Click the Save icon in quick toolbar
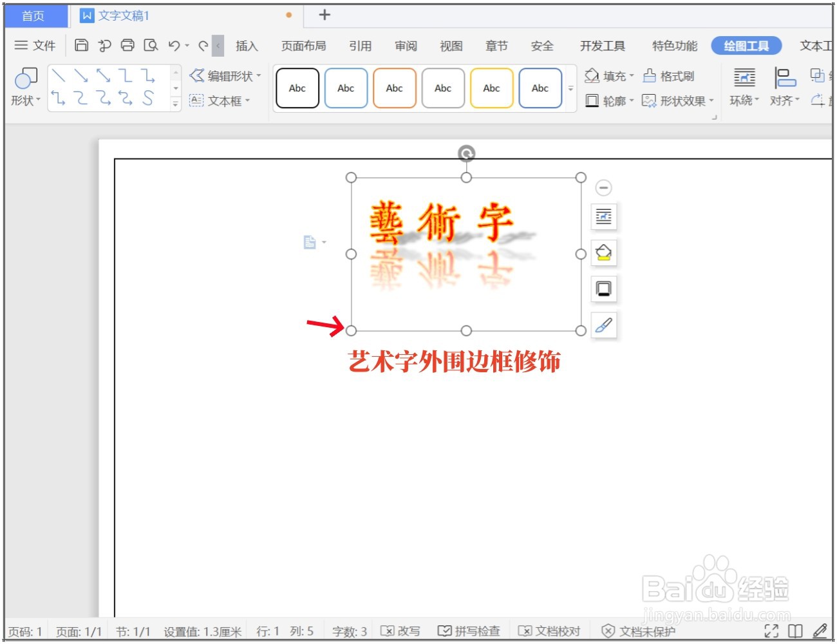 pos(81,45)
